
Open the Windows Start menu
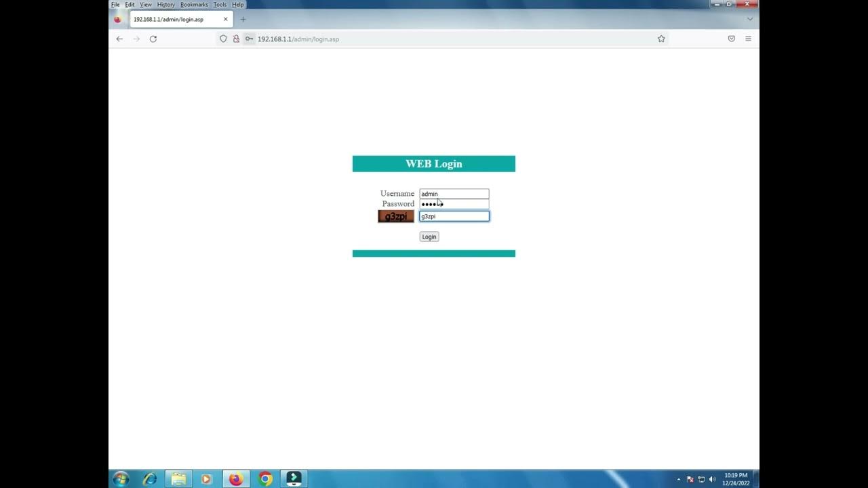click(121, 479)
